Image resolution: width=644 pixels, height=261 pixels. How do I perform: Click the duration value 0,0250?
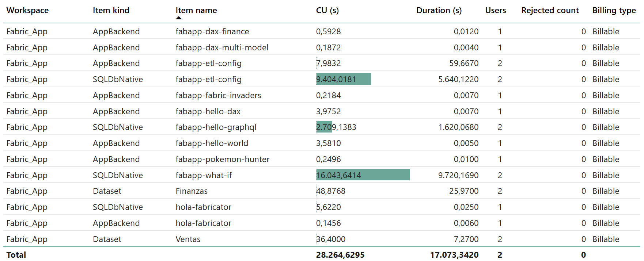(466, 207)
